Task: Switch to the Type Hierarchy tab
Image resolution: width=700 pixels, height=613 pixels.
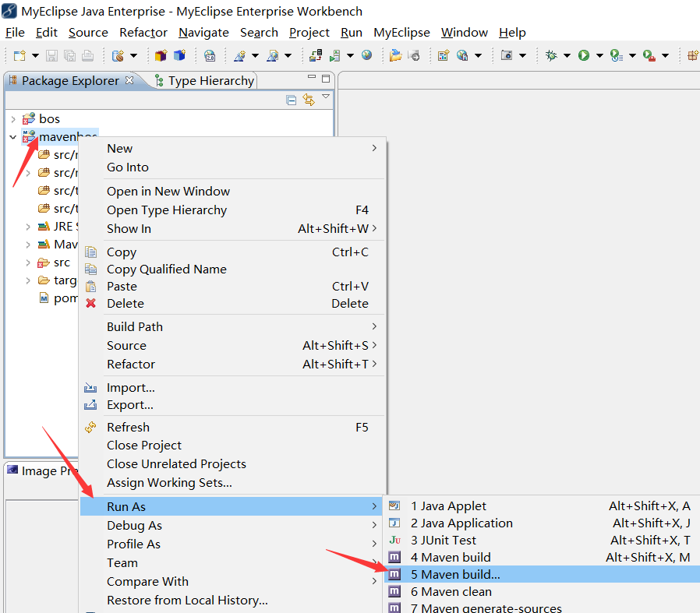Action: pyautogui.click(x=204, y=81)
